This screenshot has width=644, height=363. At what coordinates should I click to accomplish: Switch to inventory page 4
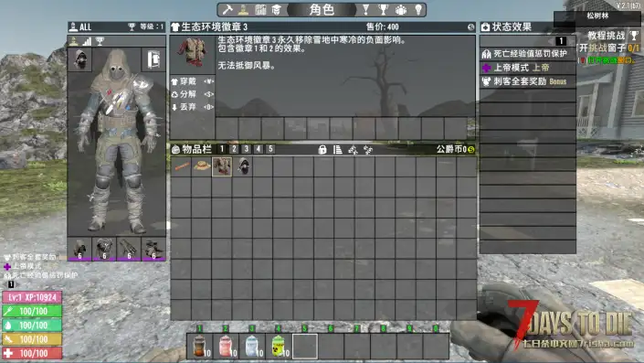tap(259, 149)
